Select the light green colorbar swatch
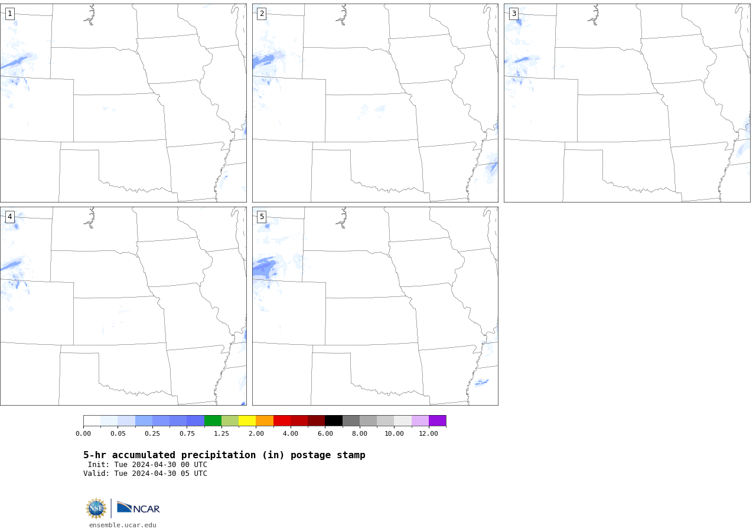This screenshot has height=532, width=756. coord(230,421)
